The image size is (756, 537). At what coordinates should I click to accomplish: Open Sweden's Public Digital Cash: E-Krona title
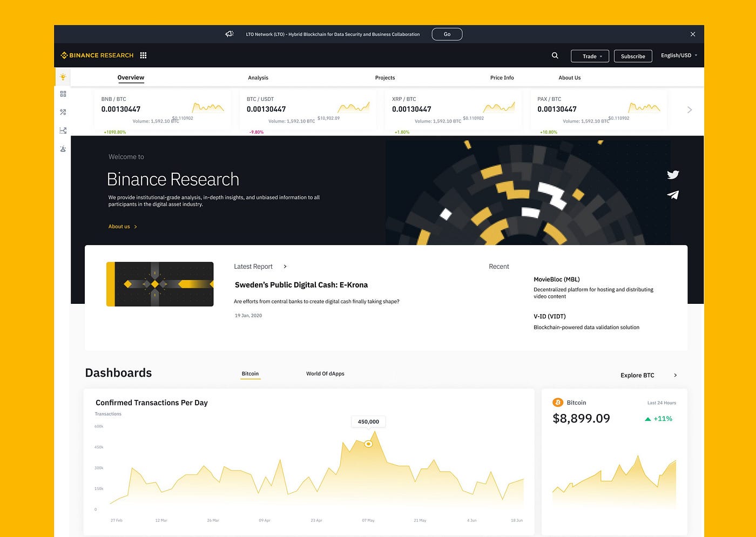click(301, 285)
